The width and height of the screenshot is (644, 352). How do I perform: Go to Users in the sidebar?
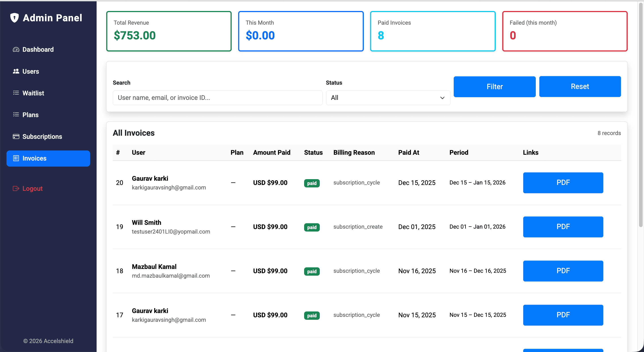(48, 71)
